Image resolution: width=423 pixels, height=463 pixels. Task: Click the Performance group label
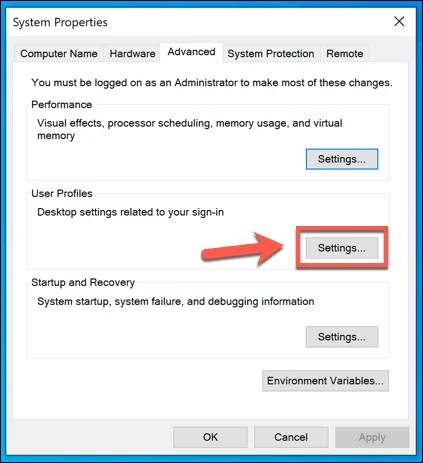62,105
